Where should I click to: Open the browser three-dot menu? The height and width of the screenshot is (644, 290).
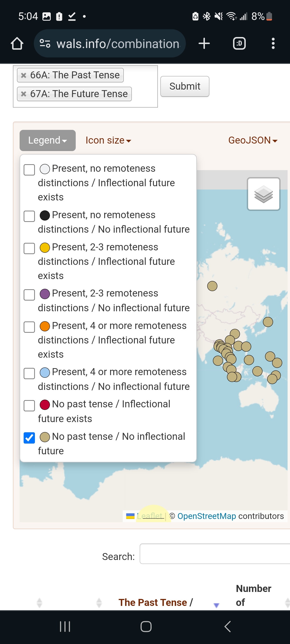(x=273, y=43)
